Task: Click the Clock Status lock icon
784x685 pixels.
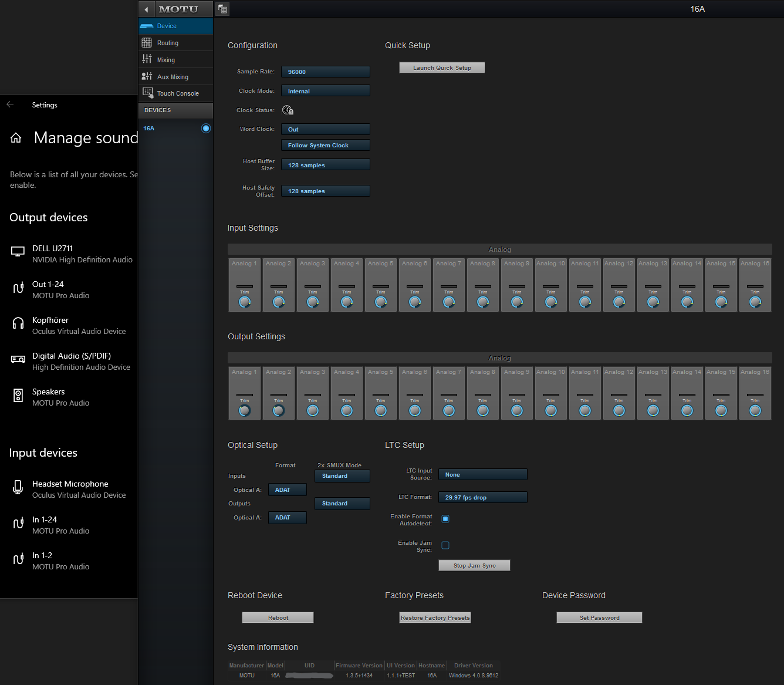Action: [x=288, y=110]
